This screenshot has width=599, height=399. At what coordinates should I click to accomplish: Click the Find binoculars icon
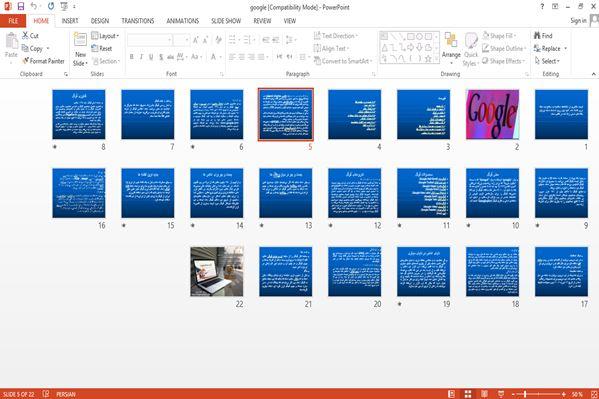click(537, 36)
